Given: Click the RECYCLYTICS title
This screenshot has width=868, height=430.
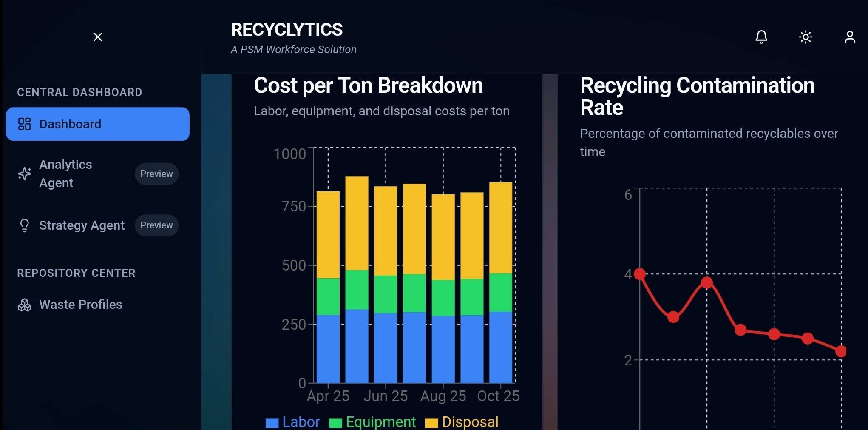Looking at the screenshot, I should tap(286, 29).
